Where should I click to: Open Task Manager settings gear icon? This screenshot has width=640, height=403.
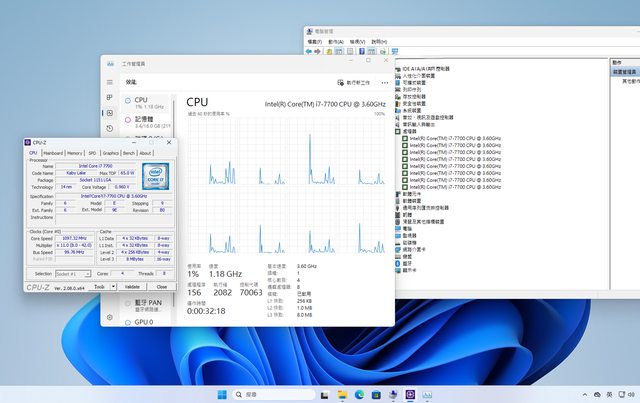pyautogui.click(x=110, y=317)
